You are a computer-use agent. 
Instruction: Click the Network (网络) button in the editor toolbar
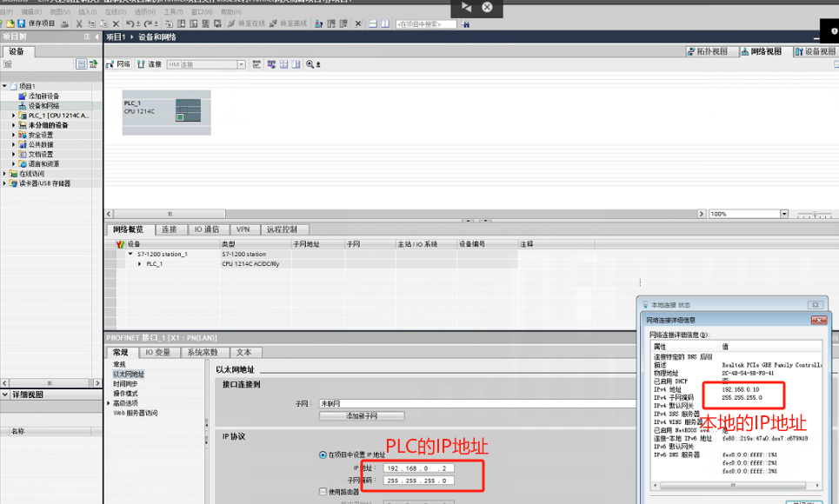[x=118, y=64]
